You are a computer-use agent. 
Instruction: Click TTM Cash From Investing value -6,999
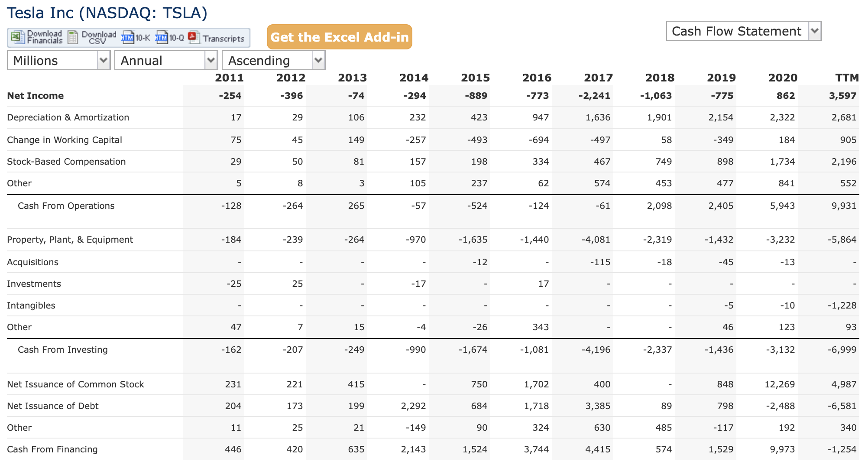[842, 350]
